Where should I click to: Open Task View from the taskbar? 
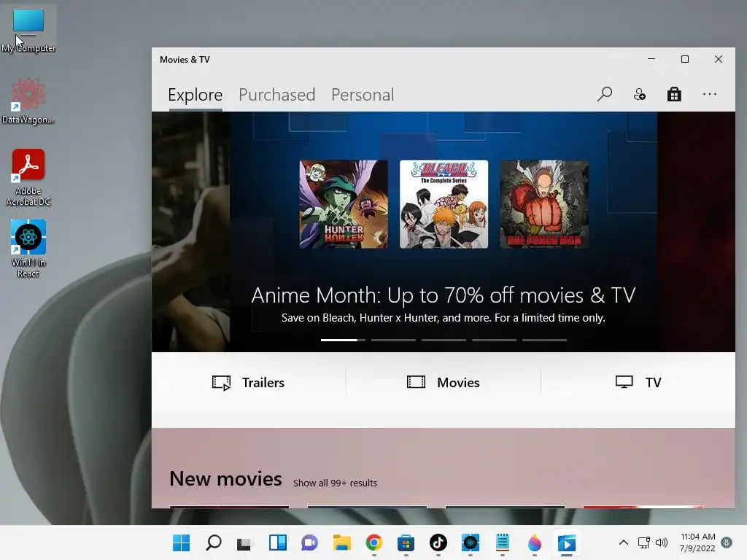[x=245, y=542]
